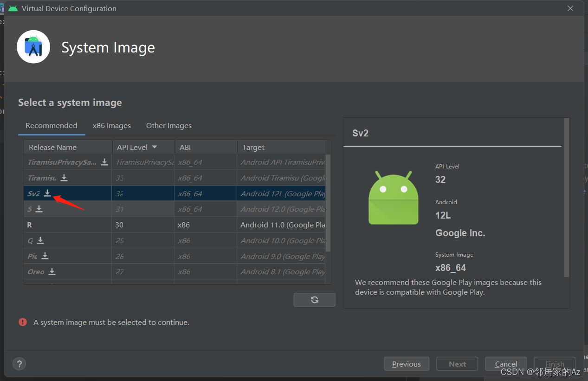The width and height of the screenshot is (588, 381).
Task: Click the Finish button
Action: point(555,364)
